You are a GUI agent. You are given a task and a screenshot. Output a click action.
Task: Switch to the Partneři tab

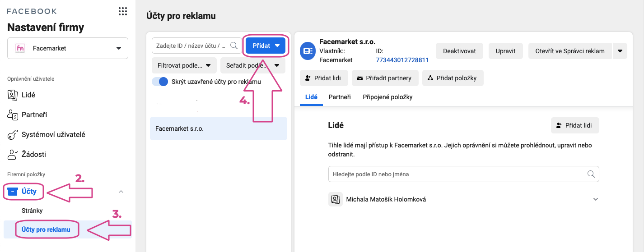tap(340, 97)
